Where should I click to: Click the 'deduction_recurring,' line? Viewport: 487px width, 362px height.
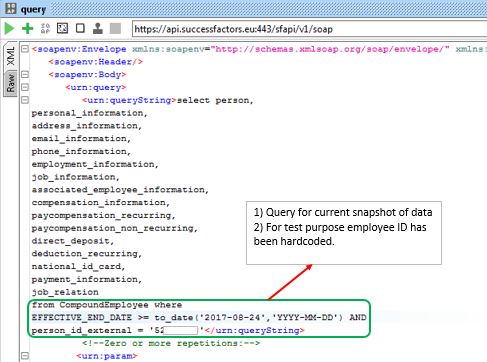(x=87, y=254)
